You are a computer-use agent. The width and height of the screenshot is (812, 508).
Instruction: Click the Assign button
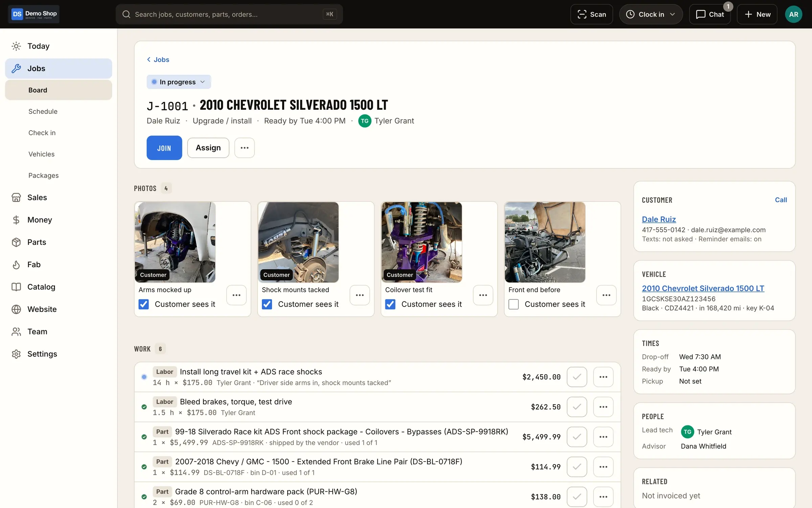208,148
